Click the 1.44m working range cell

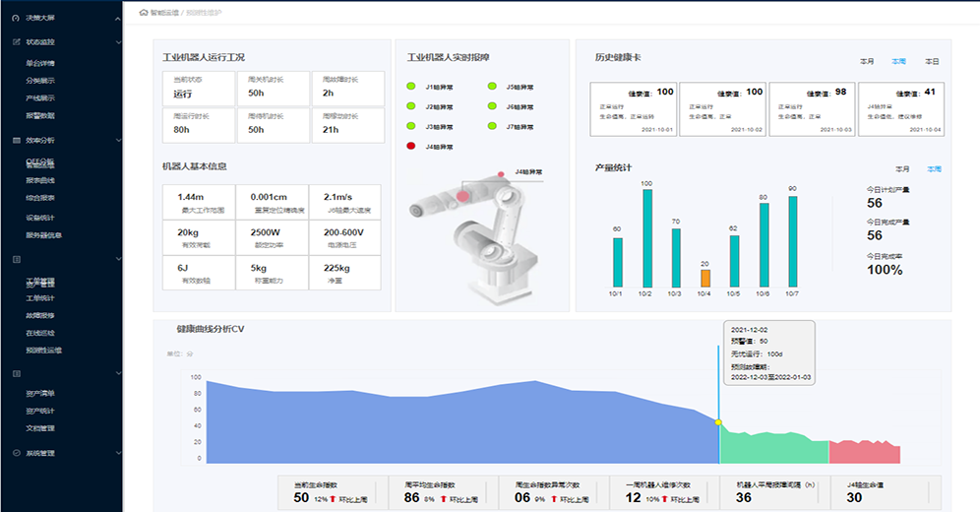coord(199,202)
